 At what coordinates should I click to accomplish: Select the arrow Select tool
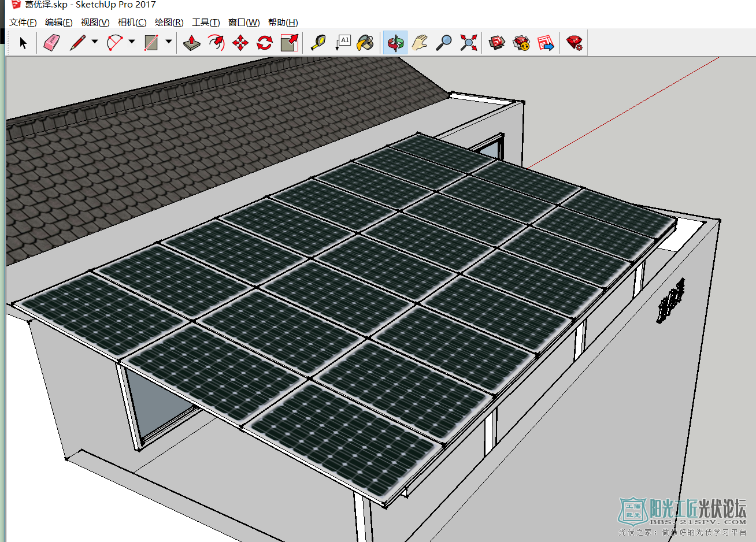[23, 43]
